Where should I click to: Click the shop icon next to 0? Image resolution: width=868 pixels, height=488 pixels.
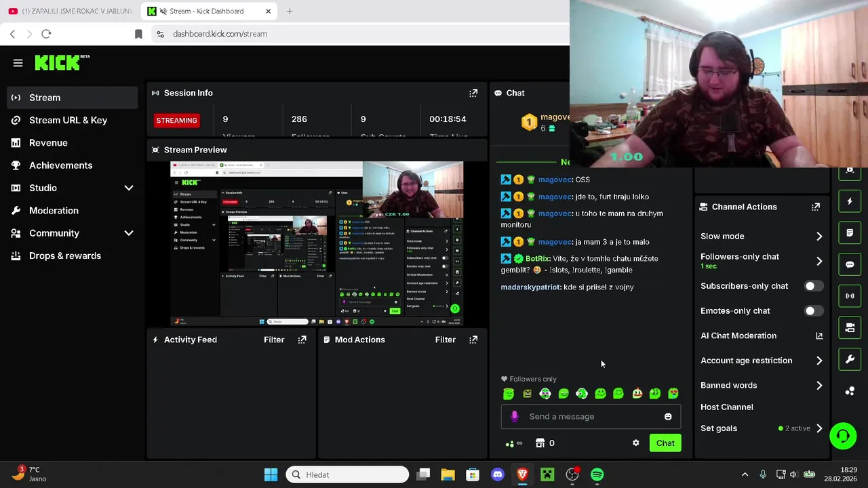click(x=540, y=443)
